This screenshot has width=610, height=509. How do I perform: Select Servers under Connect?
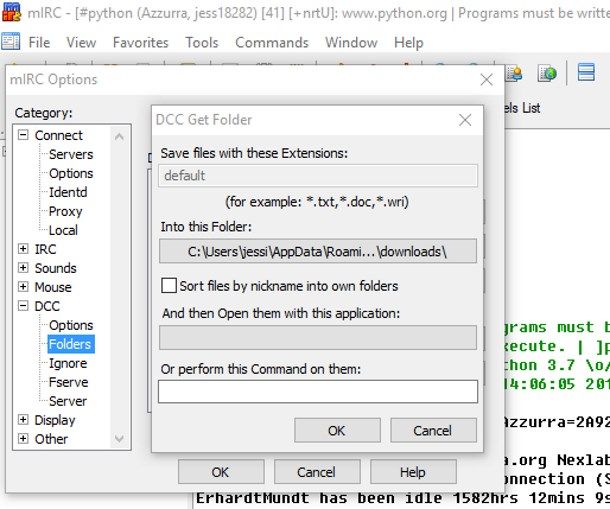point(71,154)
